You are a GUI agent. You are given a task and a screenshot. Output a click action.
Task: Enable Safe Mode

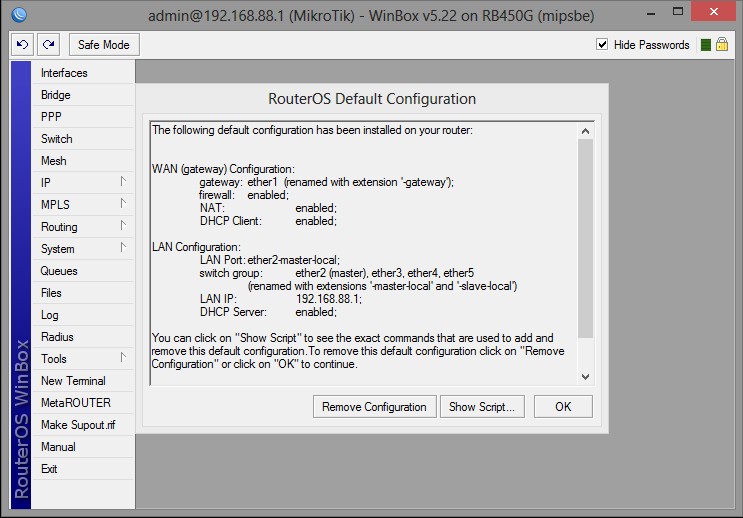click(x=104, y=45)
